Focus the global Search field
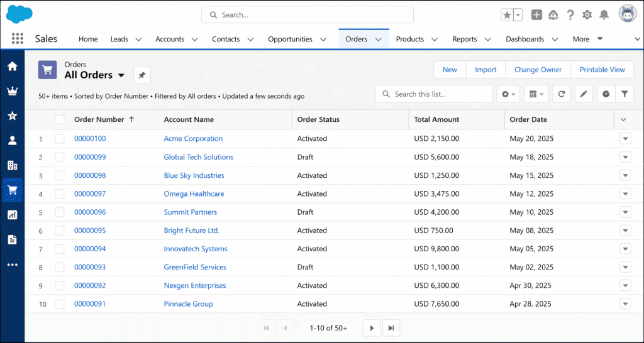This screenshot has height=343, width=644. click(x=307, y=15)
